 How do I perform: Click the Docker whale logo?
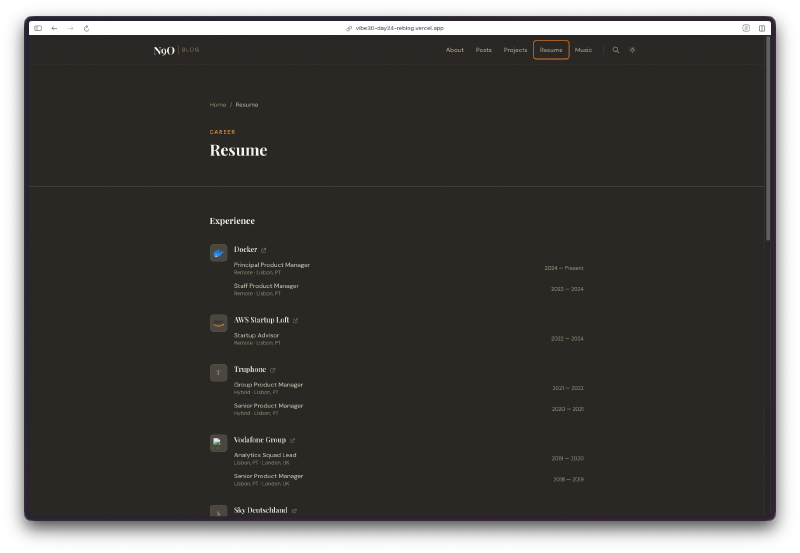[218, 253]
